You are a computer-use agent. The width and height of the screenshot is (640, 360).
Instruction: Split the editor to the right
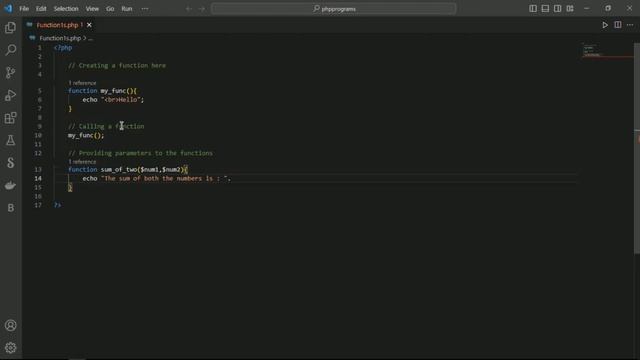click(x=618, y=25)
